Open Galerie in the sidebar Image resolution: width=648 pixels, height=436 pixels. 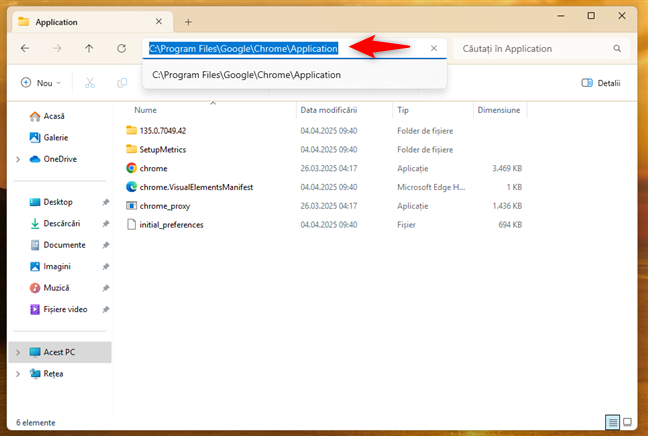pyautogui.click(x=55, y=138)
